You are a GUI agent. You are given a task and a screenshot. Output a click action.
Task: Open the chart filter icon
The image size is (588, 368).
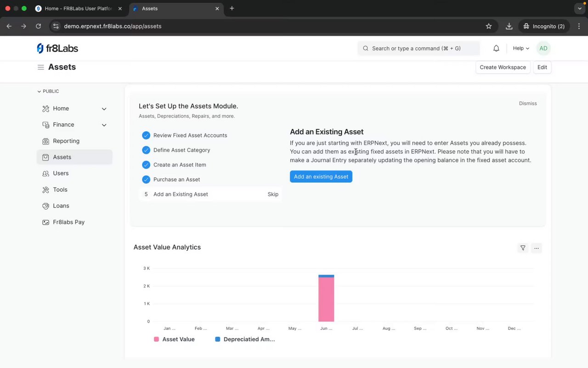point(523,248)
